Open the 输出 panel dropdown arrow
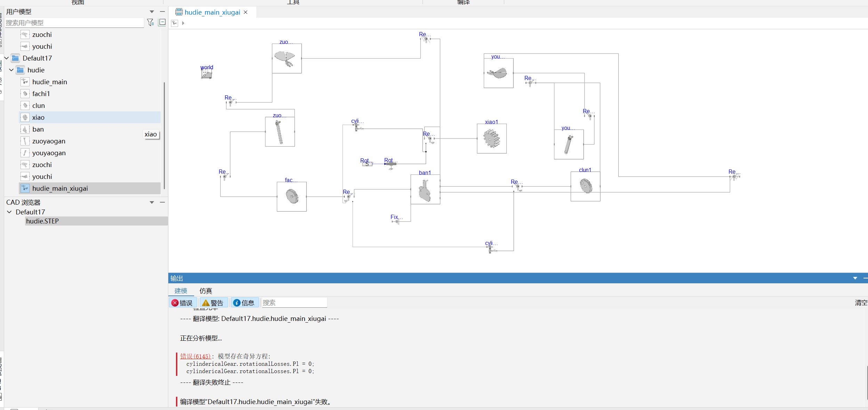Viewport: 868px width, 410px height. point(855,278)
